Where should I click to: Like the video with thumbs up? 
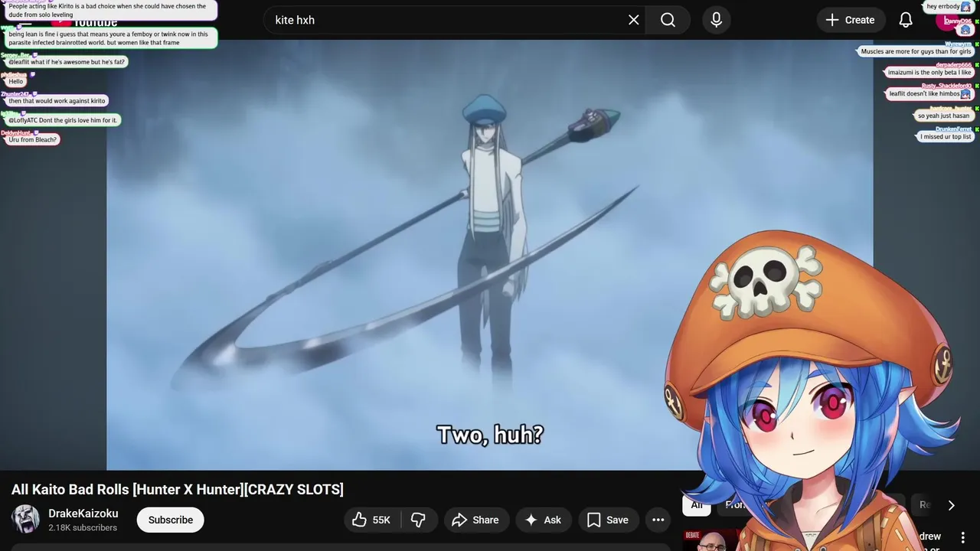371,520
